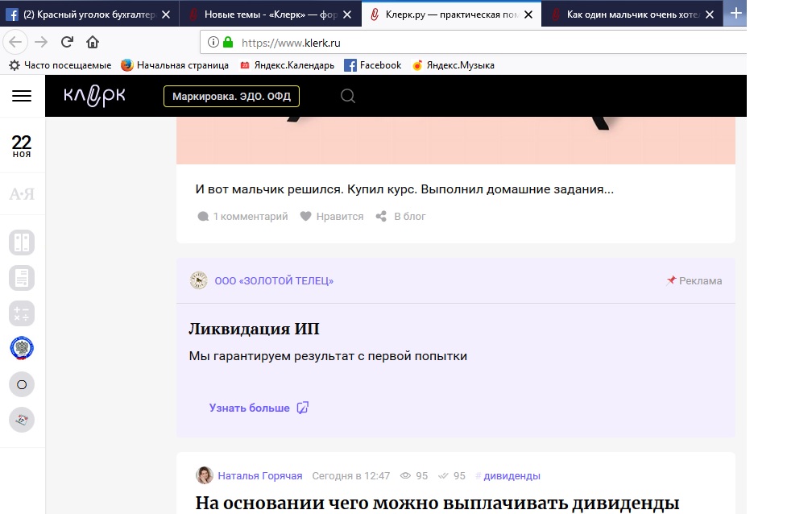The height and width of the screenshot is (514, 812).
Task: Open the binders icon in the sidebar
Action: [22, 242]
